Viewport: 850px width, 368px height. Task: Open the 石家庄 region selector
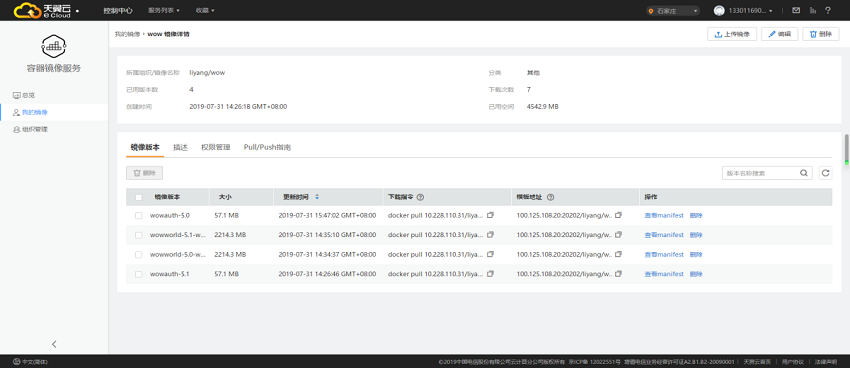(x=673, y=10)
